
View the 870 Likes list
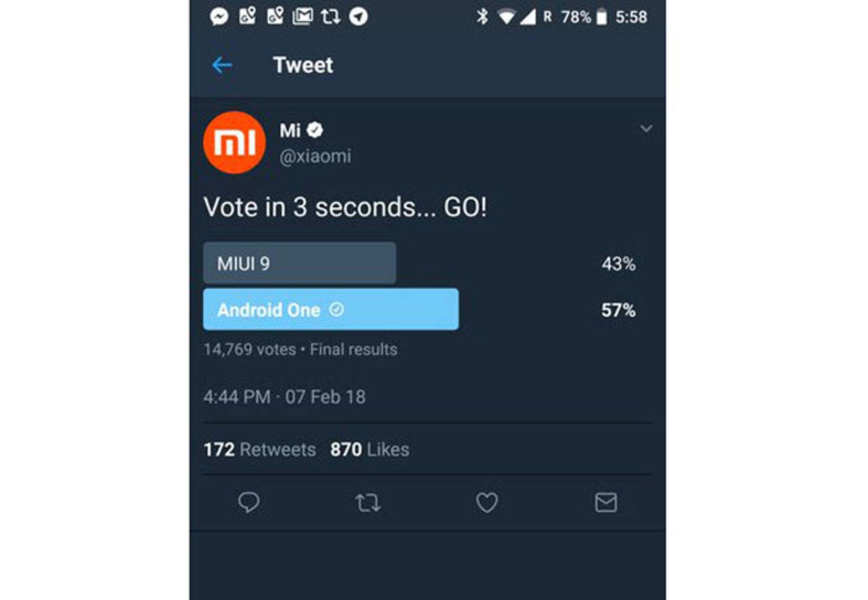pyautogui.click(x=369, y=450)
